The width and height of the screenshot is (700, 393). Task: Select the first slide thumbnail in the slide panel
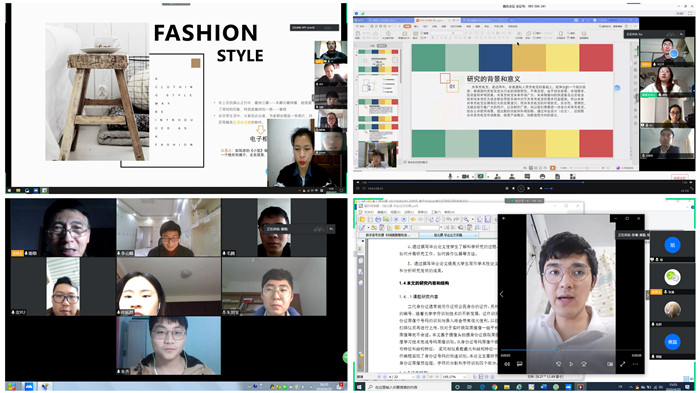pos(378,61)
